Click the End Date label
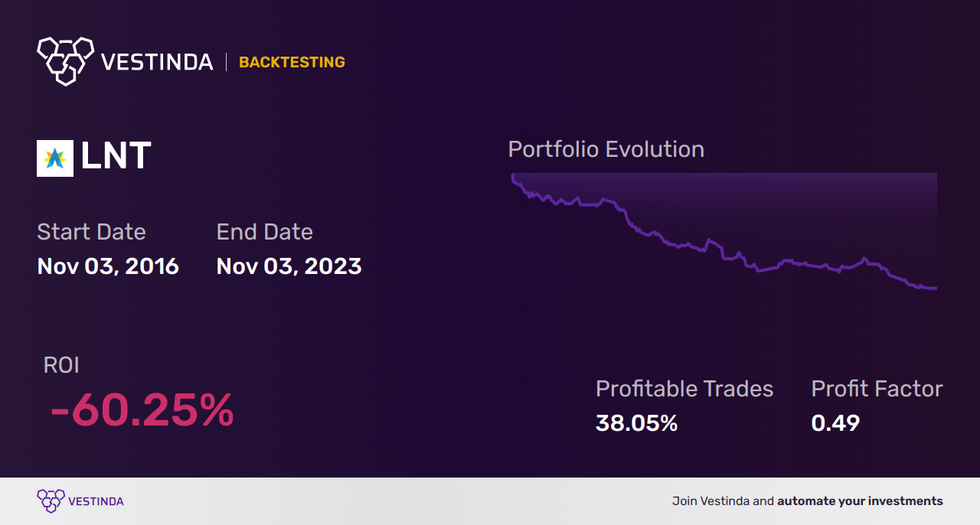 coord(264,232)
